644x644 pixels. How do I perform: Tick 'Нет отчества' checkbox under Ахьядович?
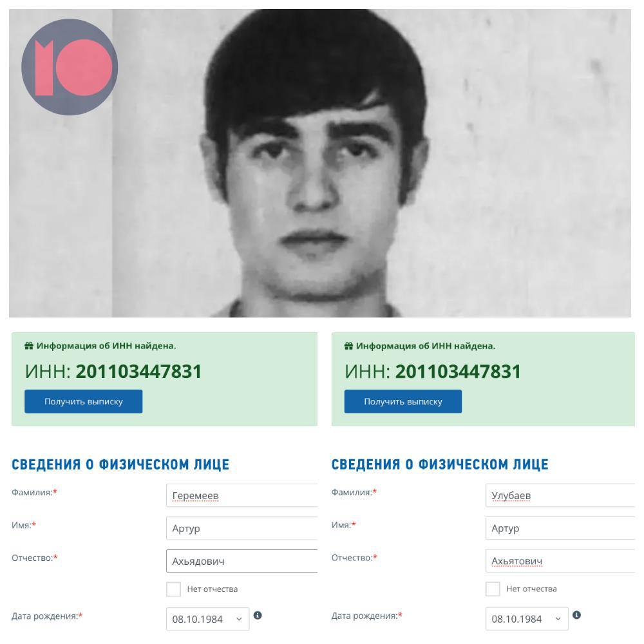tap(173, 589)
